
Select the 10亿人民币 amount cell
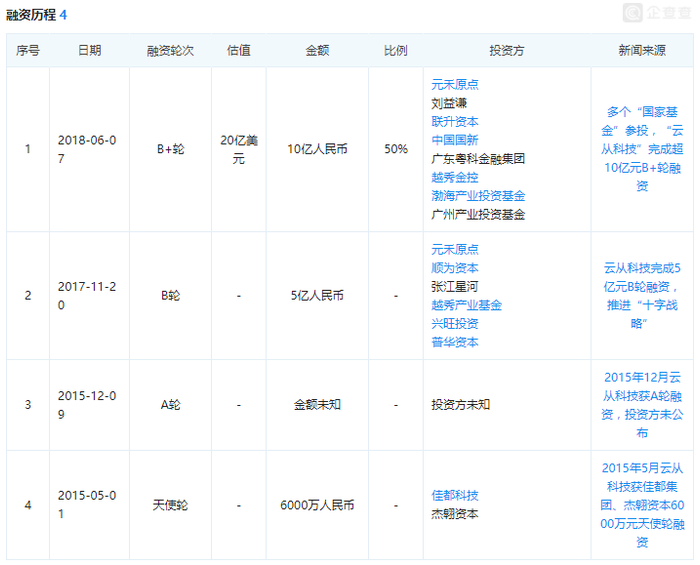317,149
